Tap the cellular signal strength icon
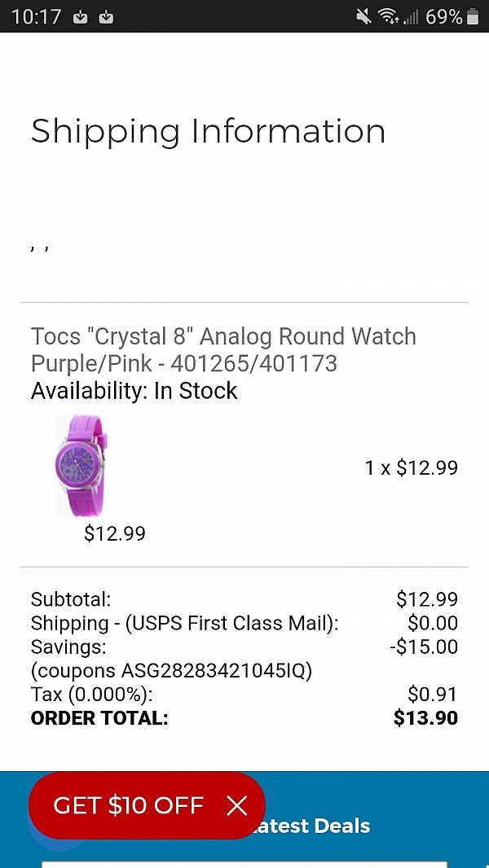The width and height of the screenshot is (489, 868). (x=411, y=16)
